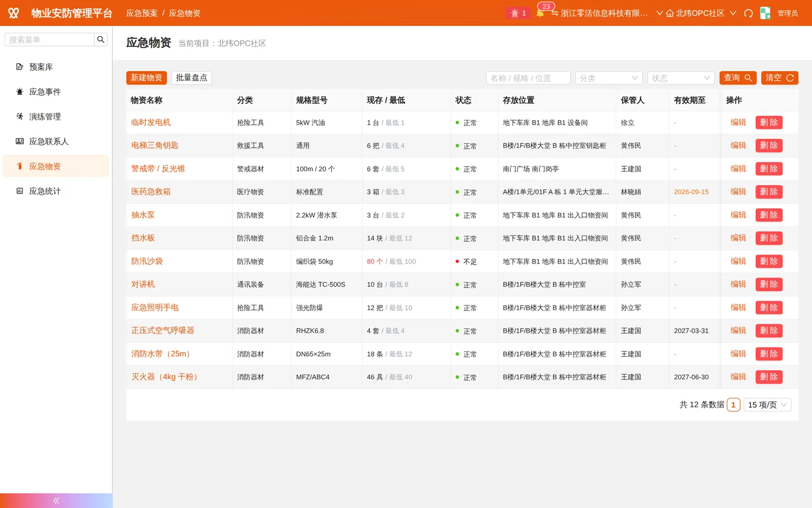Expand the 北纬OPC社区 project dropdown
The height and width of the screenshot is (508, 812).
pos(733,13)
